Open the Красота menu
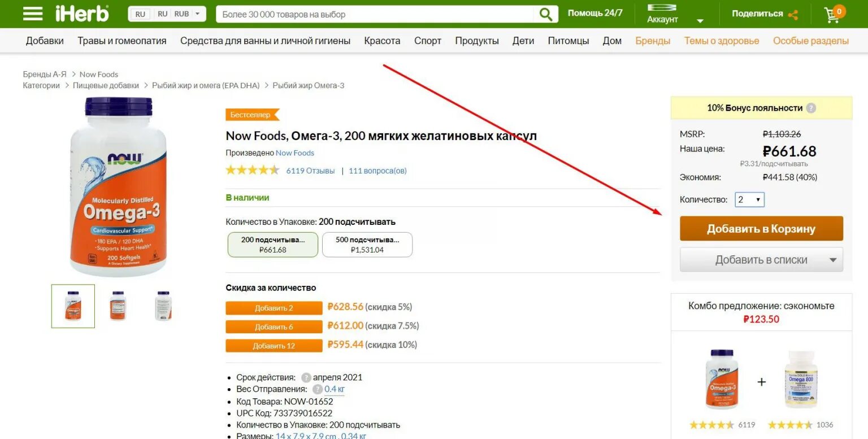868x439 pixels. [382, 41]
